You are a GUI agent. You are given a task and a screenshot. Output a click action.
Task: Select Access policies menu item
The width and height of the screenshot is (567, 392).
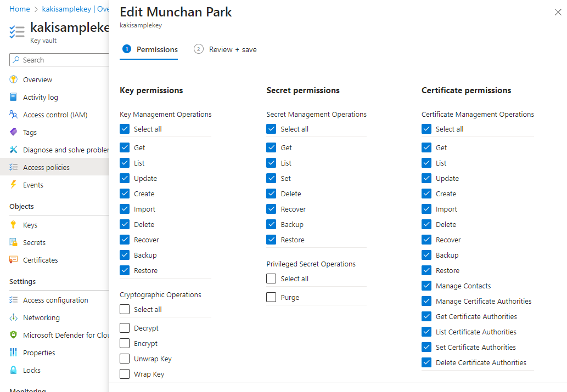(54, 167)
